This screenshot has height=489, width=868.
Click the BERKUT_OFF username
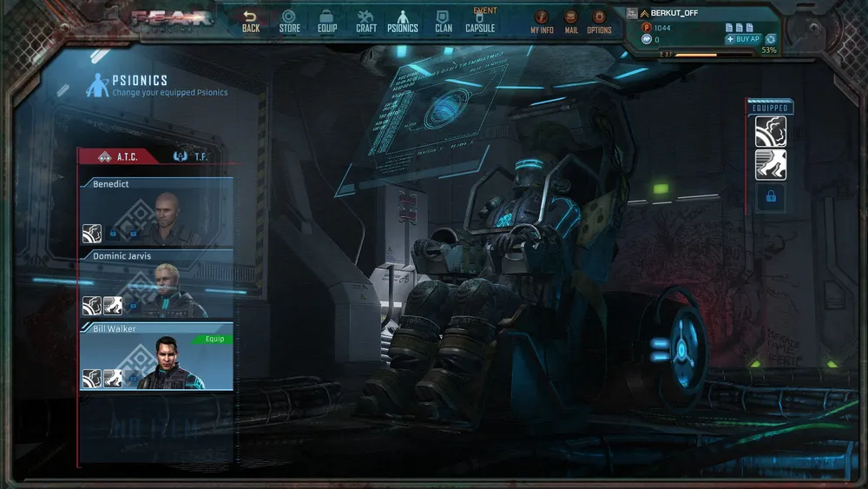[674, 13]
